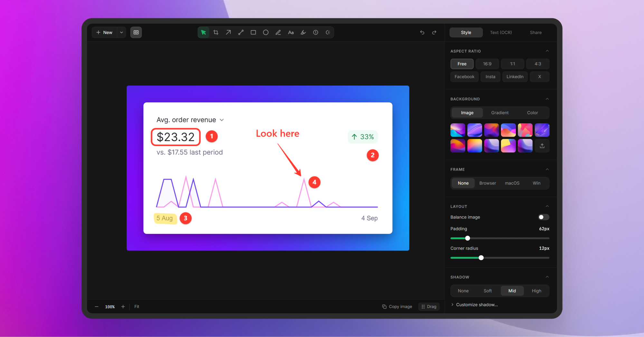644x337 pixels.
Task: Select the Gradient background tab
Action: [x=500, y=113]
